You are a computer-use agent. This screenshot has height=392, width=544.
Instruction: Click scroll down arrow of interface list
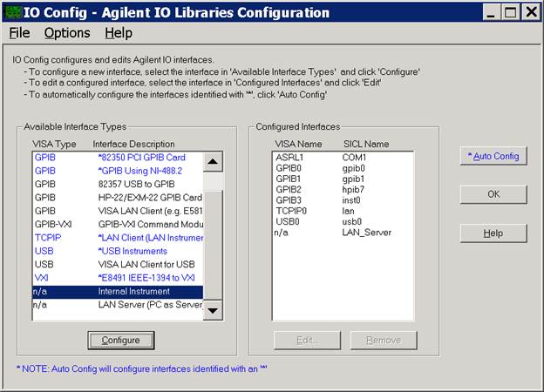(x=213, y=310)
